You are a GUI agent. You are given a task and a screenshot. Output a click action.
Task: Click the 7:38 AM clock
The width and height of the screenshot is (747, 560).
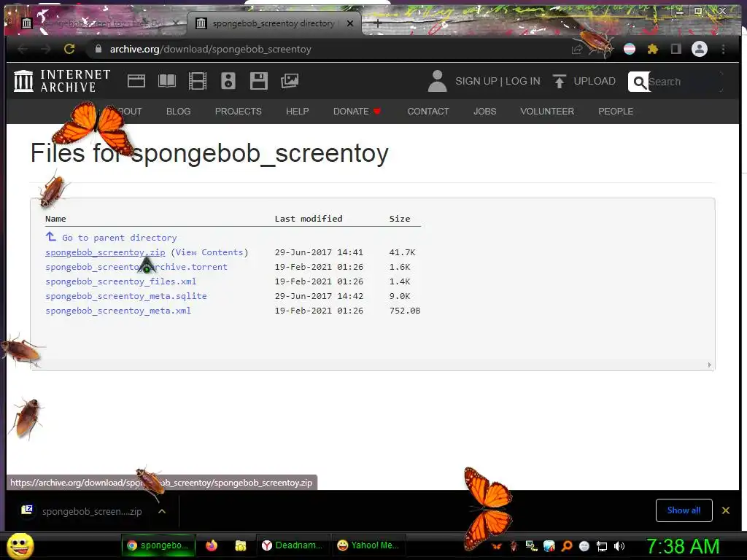683,546
